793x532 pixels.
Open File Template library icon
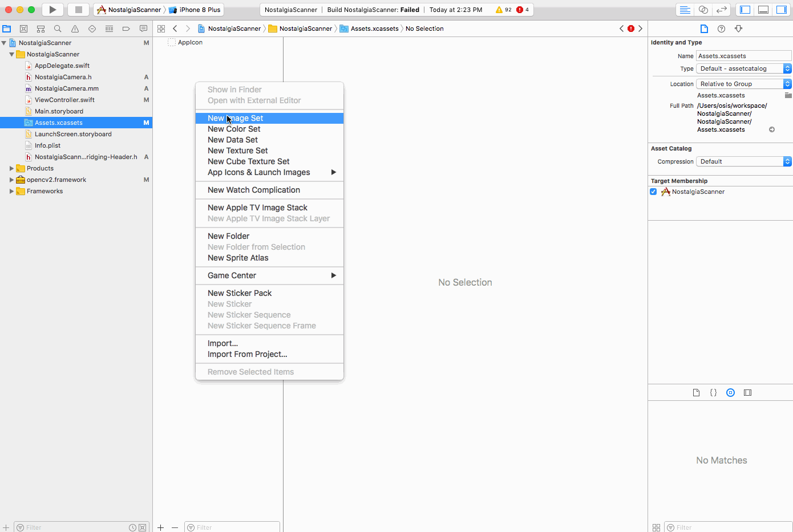(x=696, y=393)
